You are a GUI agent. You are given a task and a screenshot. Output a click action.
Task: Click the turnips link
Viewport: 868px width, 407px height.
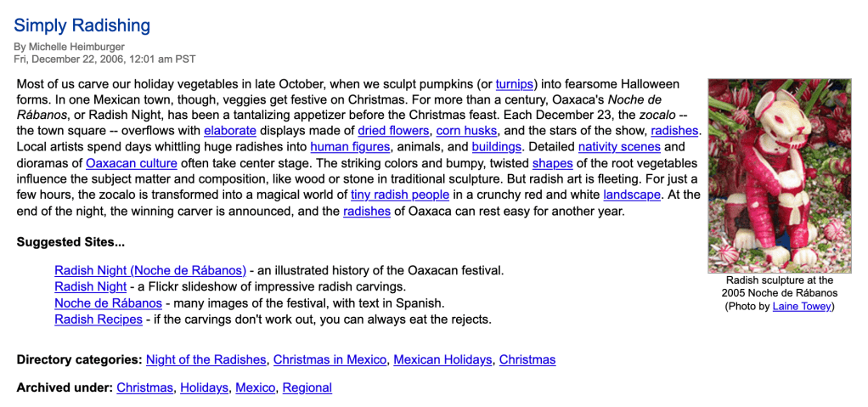515,83
